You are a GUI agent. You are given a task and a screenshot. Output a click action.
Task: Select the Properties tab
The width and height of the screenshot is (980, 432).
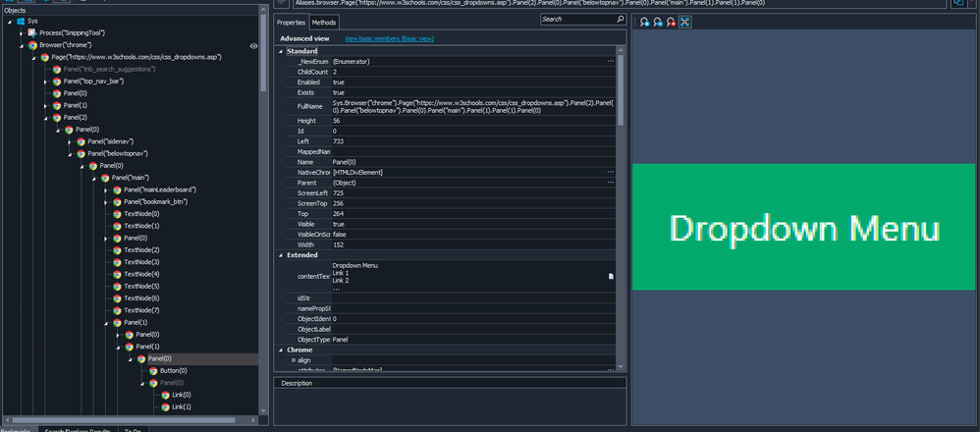click(291, 22)
